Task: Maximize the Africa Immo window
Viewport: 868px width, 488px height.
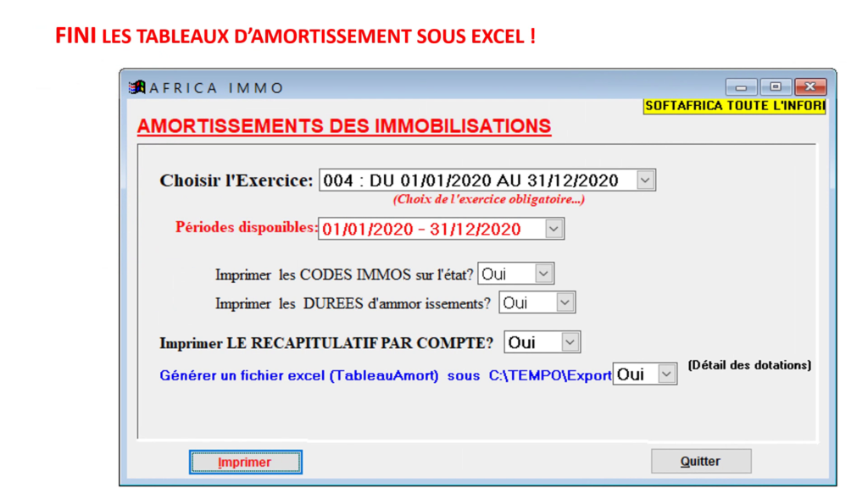Action: click(x=776, y=87)
